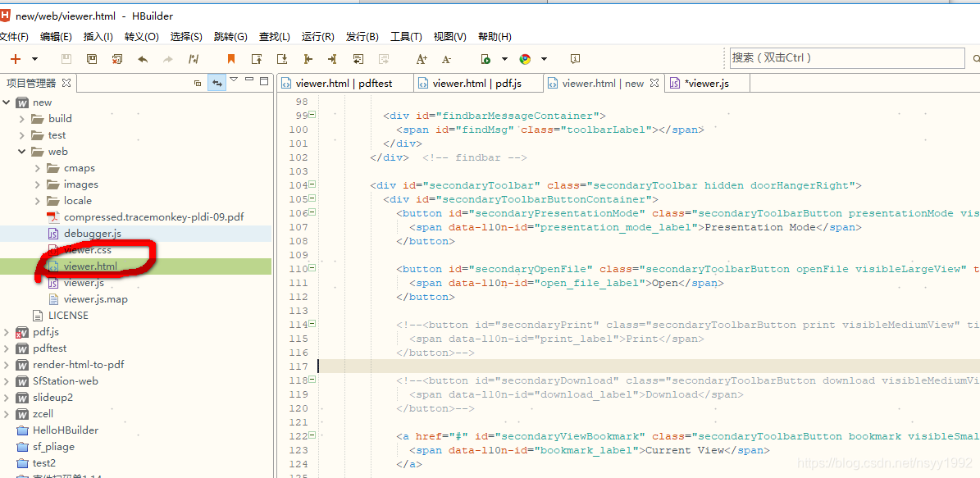
Task: Collapse code fold at line 104
Action: [312, 185]
